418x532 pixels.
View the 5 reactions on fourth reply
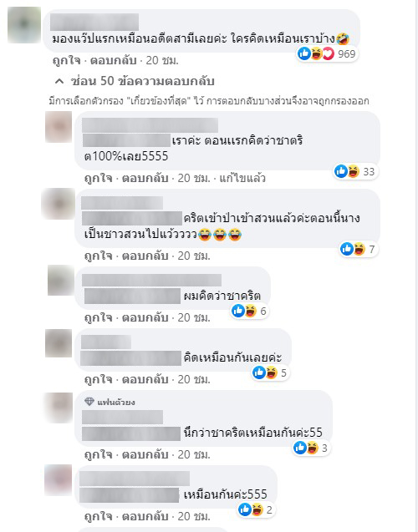click(270, 372)
